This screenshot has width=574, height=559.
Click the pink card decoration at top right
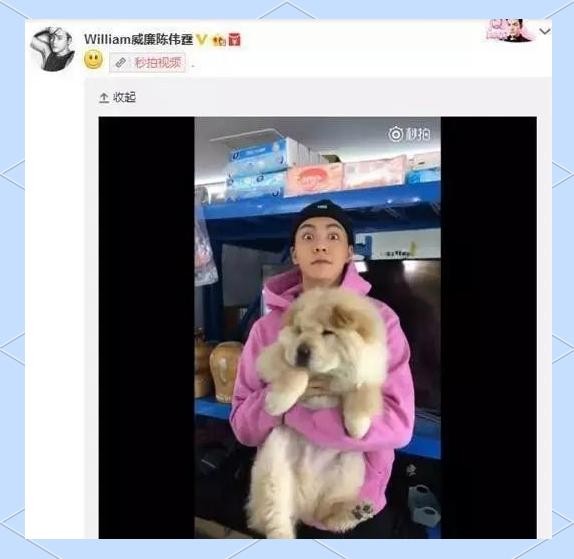pos(510,31)
